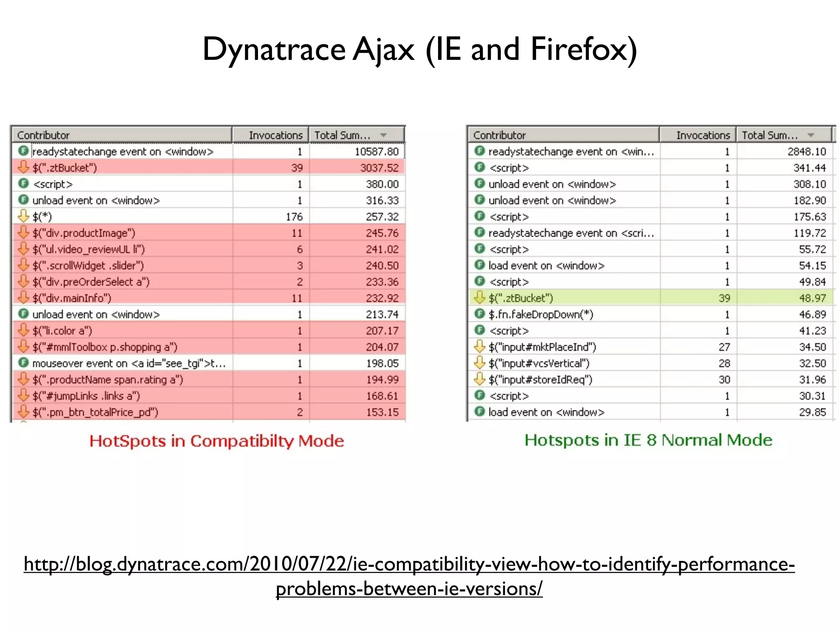
Task: Click arrow icon beside $(".scrollWidget .slider") row
Action: point(23,265)
